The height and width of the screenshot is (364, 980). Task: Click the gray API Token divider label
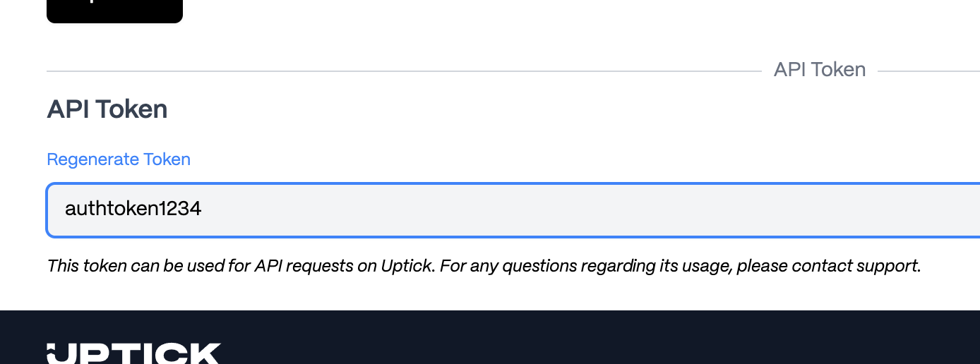pyautogui.click(x=819, y=70)
